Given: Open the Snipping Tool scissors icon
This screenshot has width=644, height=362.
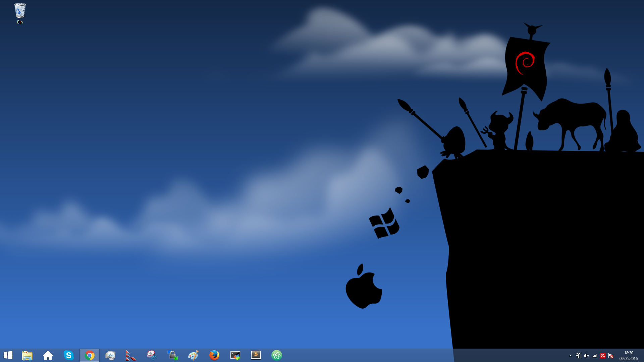Looking at the screenshot, I should (152, 355).
